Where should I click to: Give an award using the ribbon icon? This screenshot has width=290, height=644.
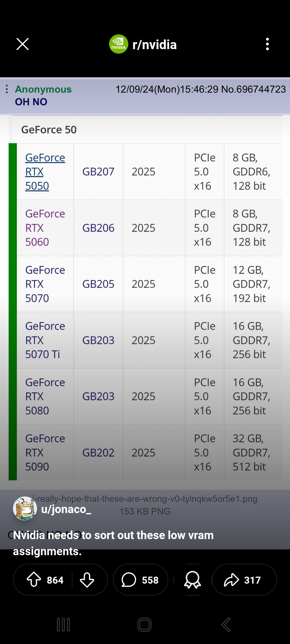tap(193, 580)
